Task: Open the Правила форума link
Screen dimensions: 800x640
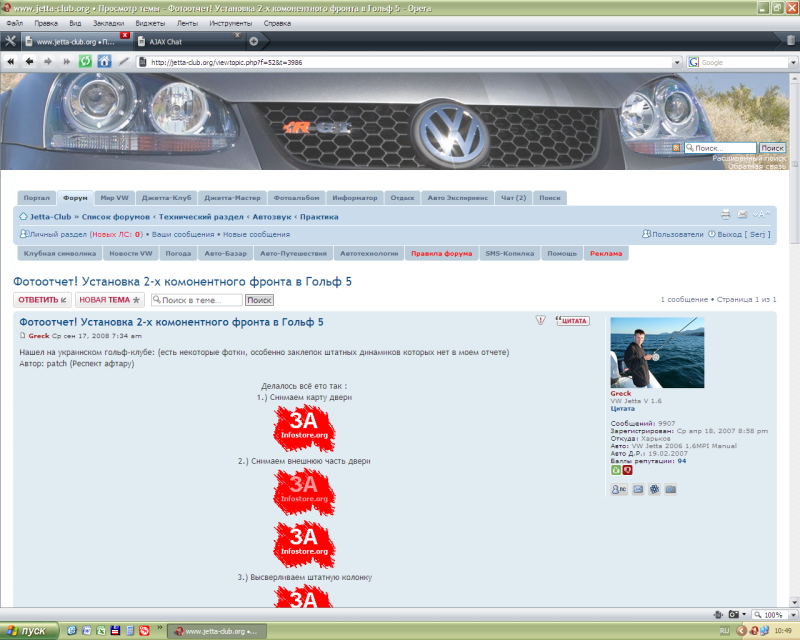Action: click(x=441, y=254)
